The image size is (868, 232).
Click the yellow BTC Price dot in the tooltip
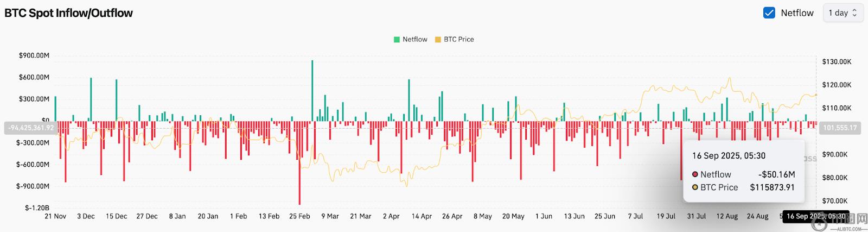695,187
